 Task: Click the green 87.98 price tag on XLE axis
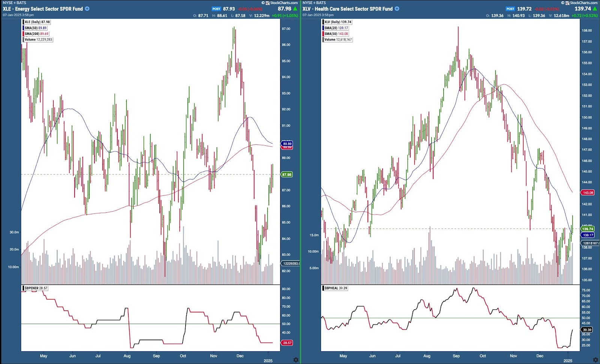click(x=287, y=175)
